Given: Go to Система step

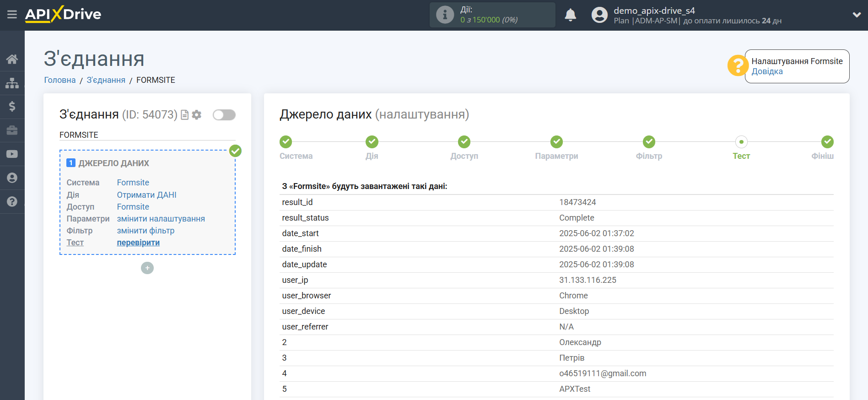Looking at the screenshot, I should 286,142.
